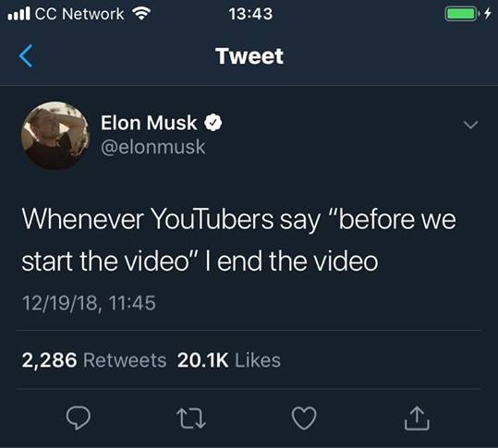
Task: Tap the 13:43 status bar clock
Action: 250,14
